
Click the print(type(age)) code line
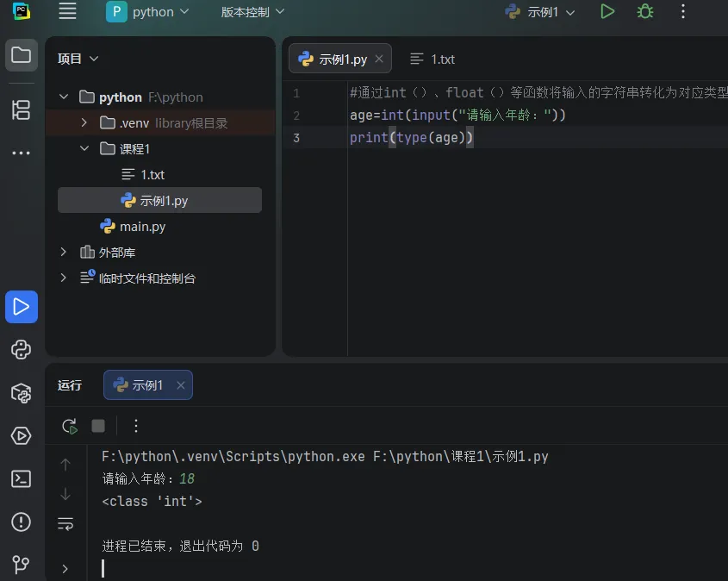411,137
